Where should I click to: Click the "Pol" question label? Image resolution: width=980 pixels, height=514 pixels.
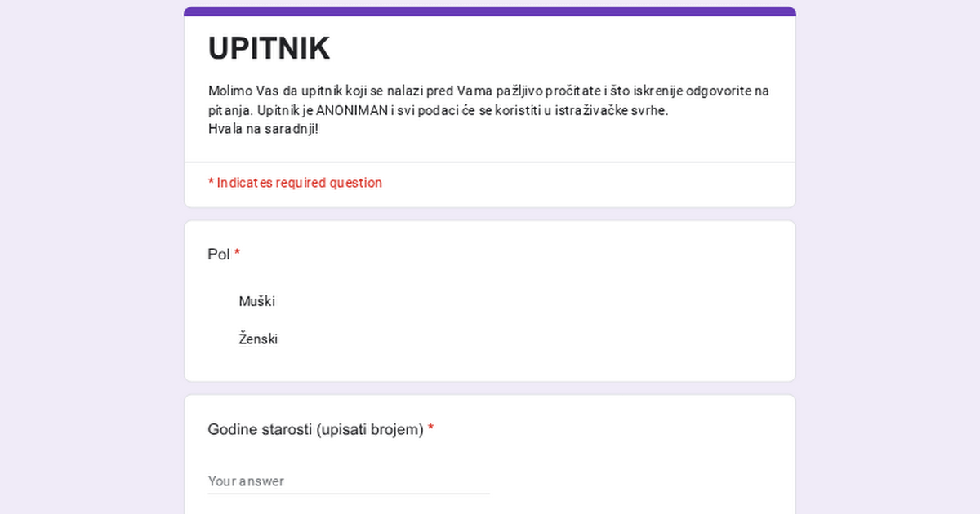pyautogui.click(x=219, y=255)
